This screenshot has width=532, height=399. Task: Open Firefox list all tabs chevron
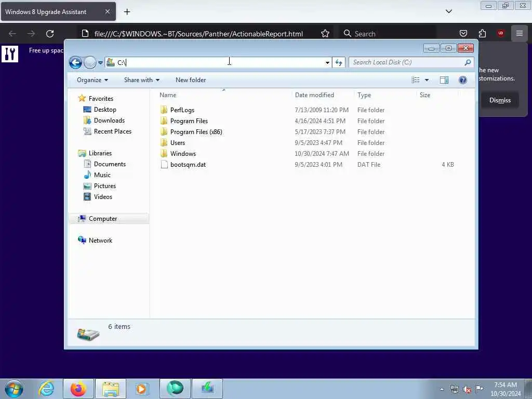[448, 11]
